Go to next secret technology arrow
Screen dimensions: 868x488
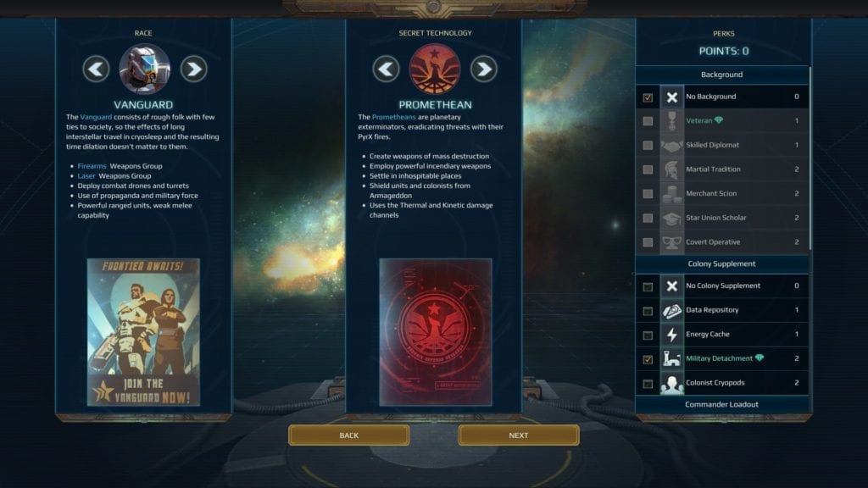tap(484, 69)
